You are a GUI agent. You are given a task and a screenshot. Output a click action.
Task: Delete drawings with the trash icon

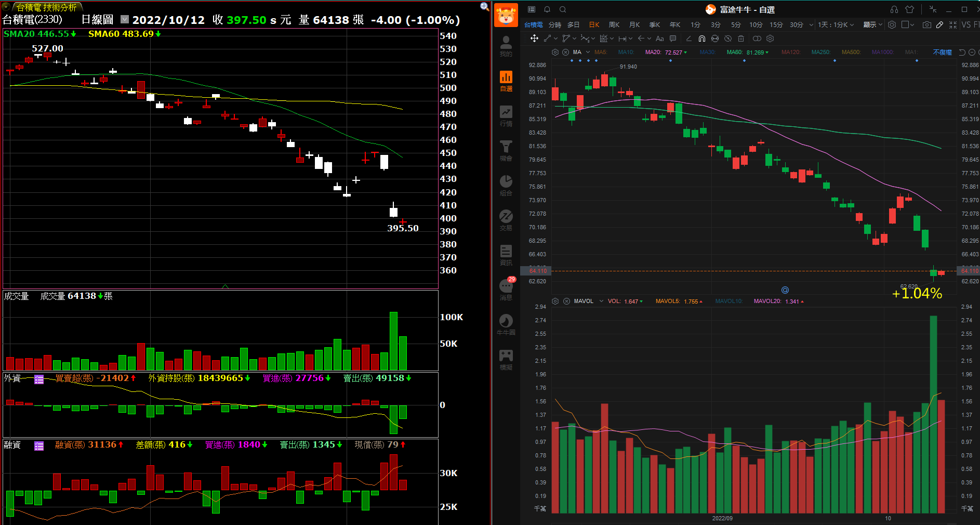coord(741,38)
